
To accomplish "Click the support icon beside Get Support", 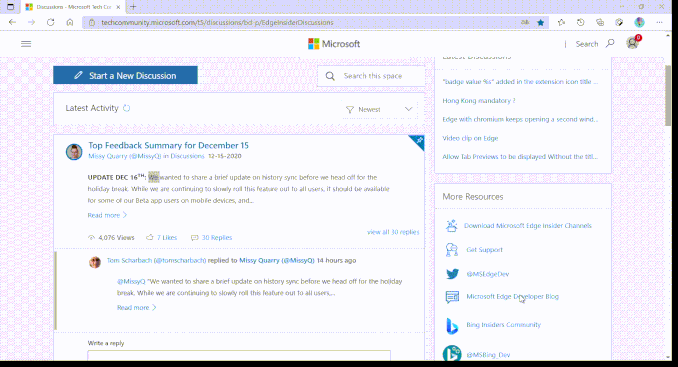I will (451, 249).
